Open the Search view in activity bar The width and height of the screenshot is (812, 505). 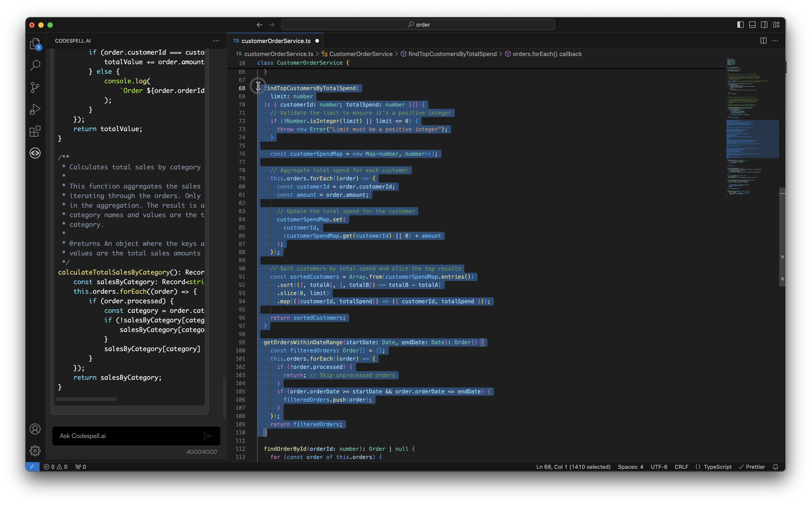click(x=35, y=66)
